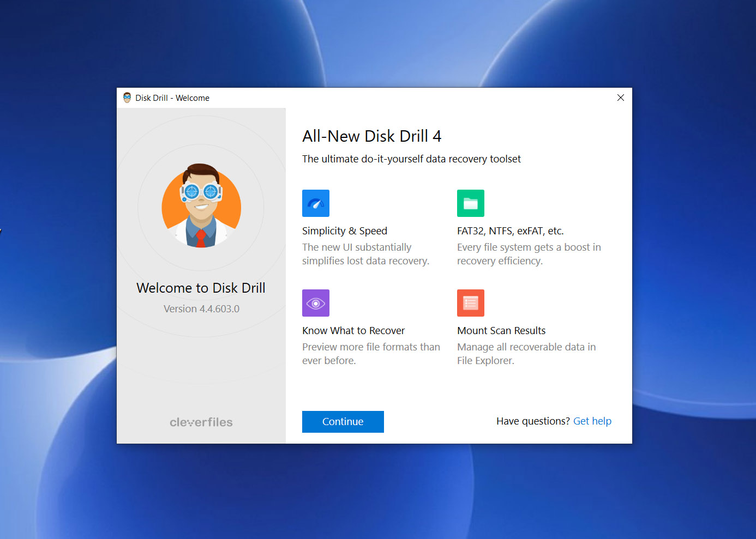Image resolution: width=756 pixels, height=539 pixels.
Task: Click the orange Mount Scan Results icon
Action: pos(471,302)
